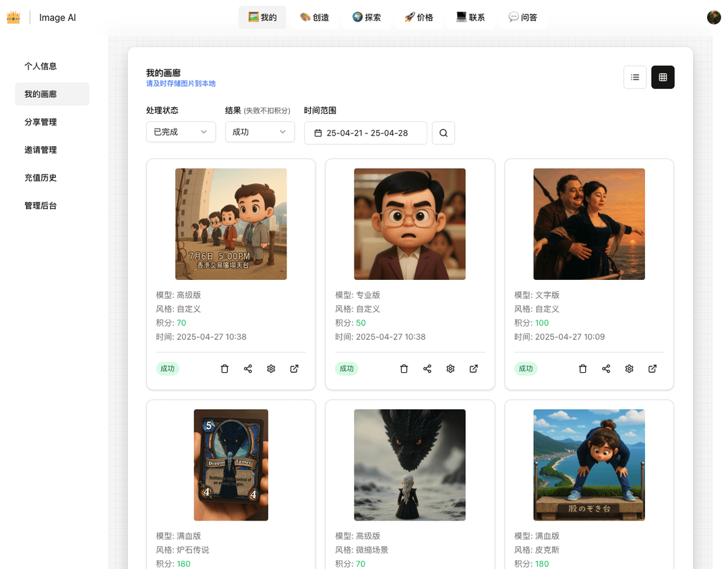Switch gallery to list view
The height and width of the screenshot is (569, 728).
coord(635,78)
